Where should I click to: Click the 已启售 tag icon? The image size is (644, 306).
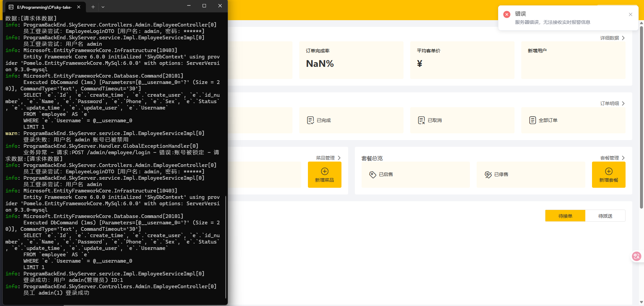[372, 175]
